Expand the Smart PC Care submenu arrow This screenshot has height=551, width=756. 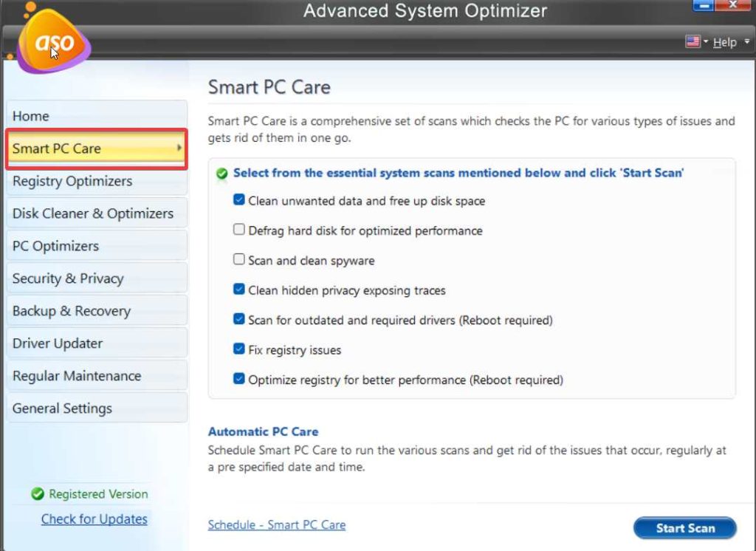(x=179, y=148)
